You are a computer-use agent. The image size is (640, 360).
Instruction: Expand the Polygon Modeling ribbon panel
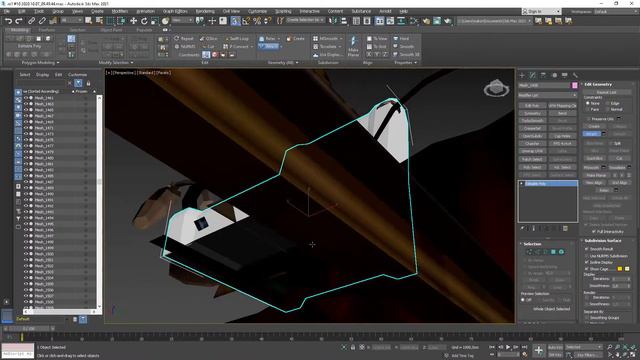click(x=40, y=62)
